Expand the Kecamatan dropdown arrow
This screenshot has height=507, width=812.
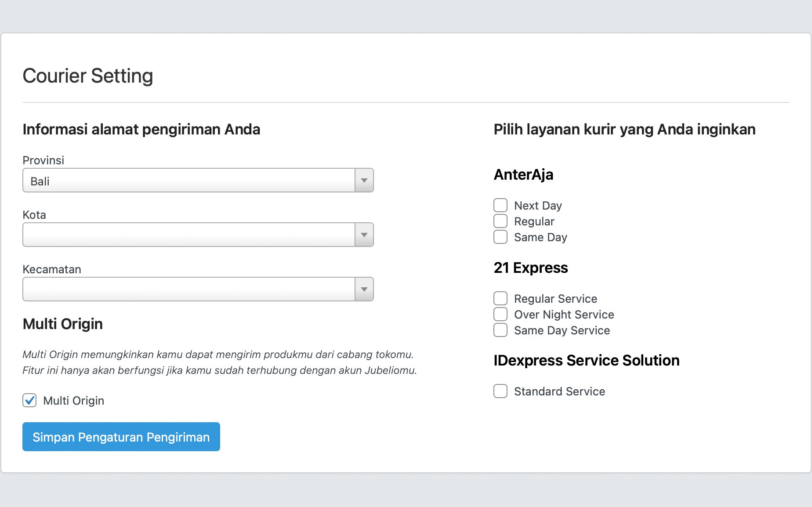[364, 290]
